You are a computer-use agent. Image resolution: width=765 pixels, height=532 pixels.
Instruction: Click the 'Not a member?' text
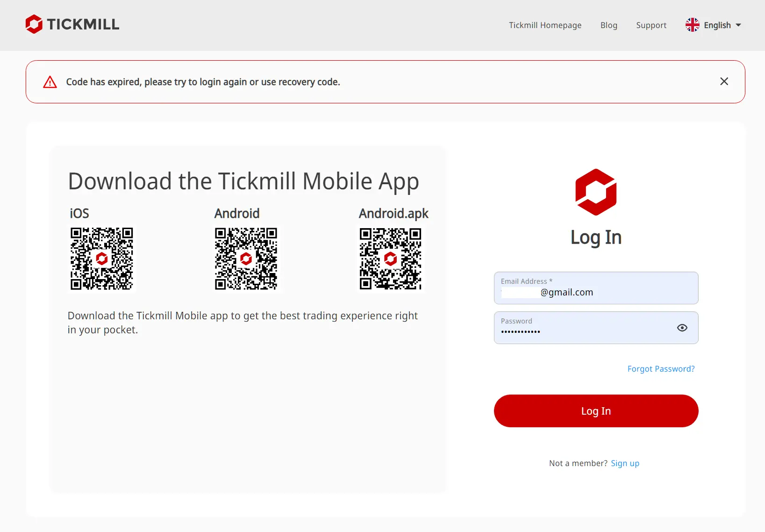578,463
